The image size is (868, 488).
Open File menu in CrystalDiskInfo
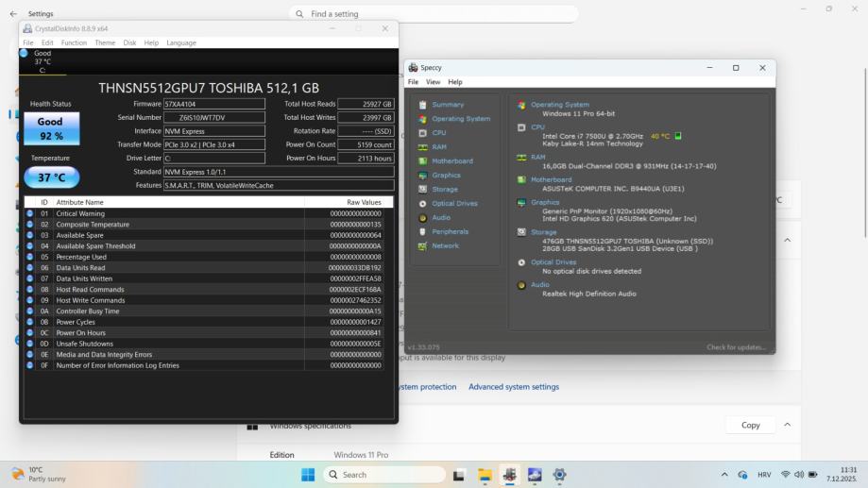27,42
